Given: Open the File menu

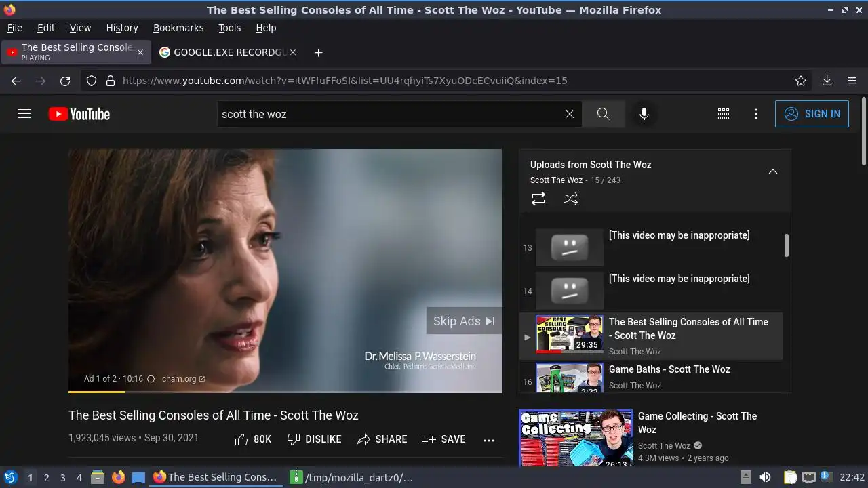Looking at the screenshot, I should point(14,28).
